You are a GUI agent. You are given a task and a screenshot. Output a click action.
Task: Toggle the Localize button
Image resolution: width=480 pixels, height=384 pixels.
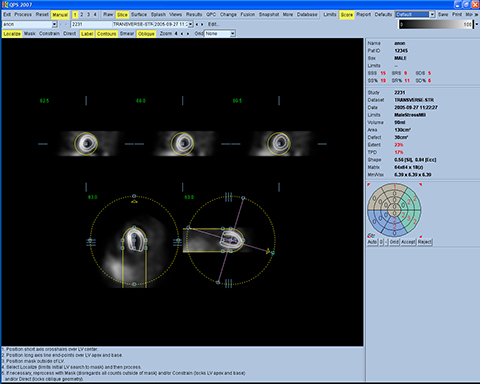pos(12,34)
